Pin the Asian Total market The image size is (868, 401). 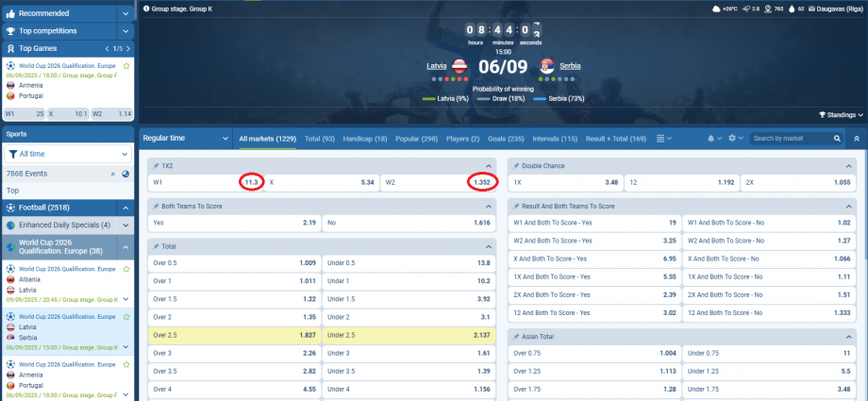coord(515,337)
